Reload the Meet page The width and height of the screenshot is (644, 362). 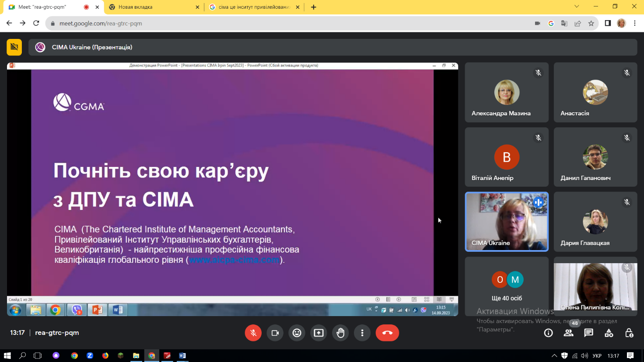point(36,23)
